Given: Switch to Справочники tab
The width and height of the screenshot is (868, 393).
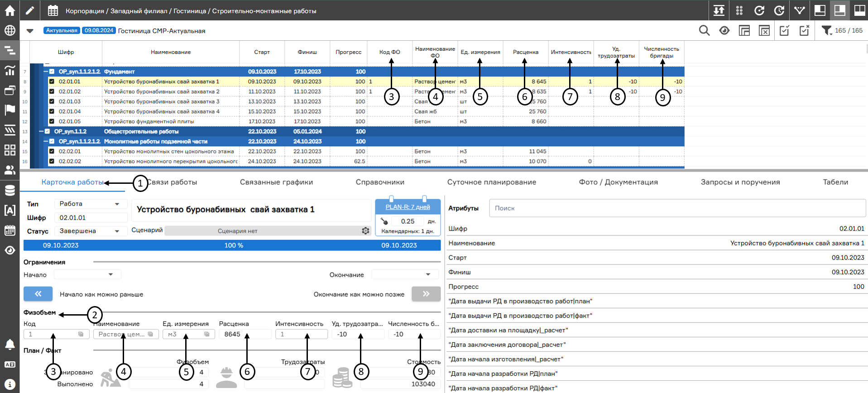Looking at the screenshot, I should coord(380,182).
